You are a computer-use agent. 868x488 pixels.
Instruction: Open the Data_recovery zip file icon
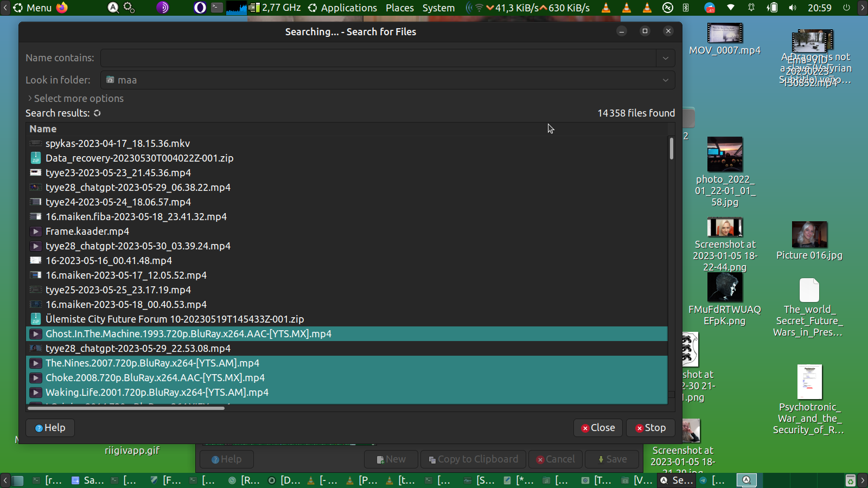[x=36, y=158]
